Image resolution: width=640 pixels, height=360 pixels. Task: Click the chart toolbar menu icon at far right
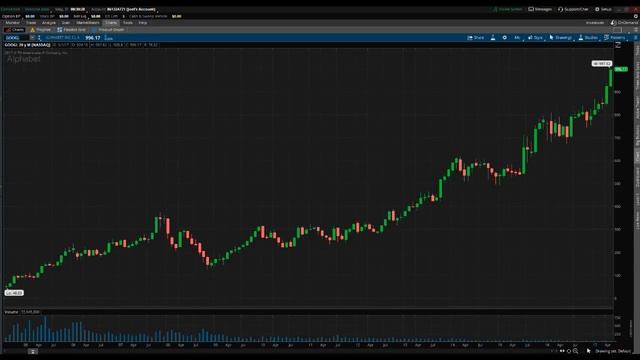[x=635, y=38]
